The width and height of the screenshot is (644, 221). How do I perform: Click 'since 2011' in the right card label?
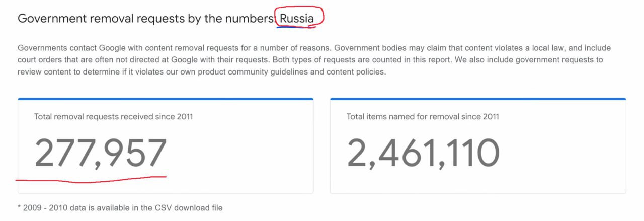point(480,117)
